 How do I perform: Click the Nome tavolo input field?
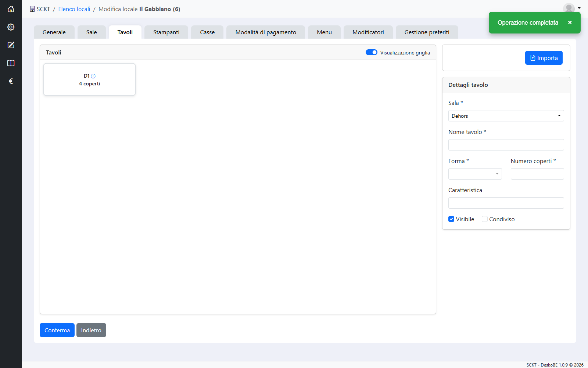(x=506, y=145)
